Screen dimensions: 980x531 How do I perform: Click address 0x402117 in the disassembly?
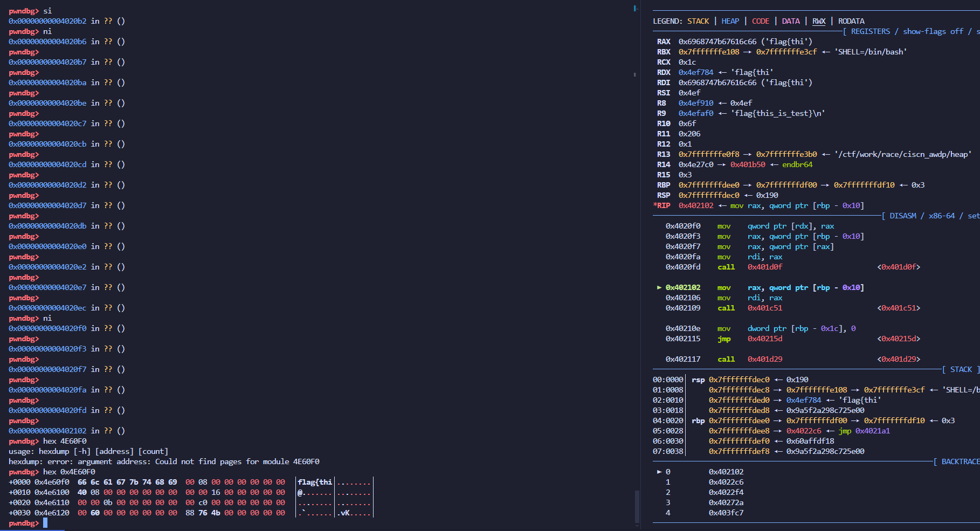click(x=683, y=359)
